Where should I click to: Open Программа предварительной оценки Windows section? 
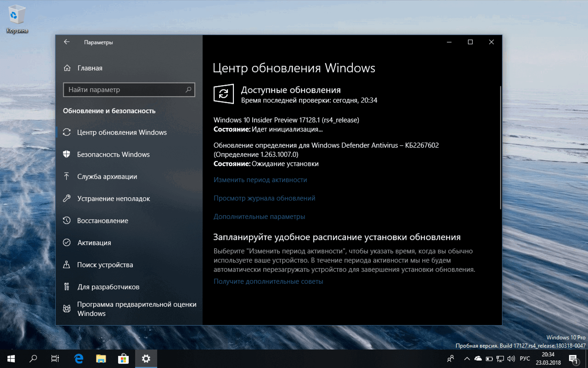(129, 309)
